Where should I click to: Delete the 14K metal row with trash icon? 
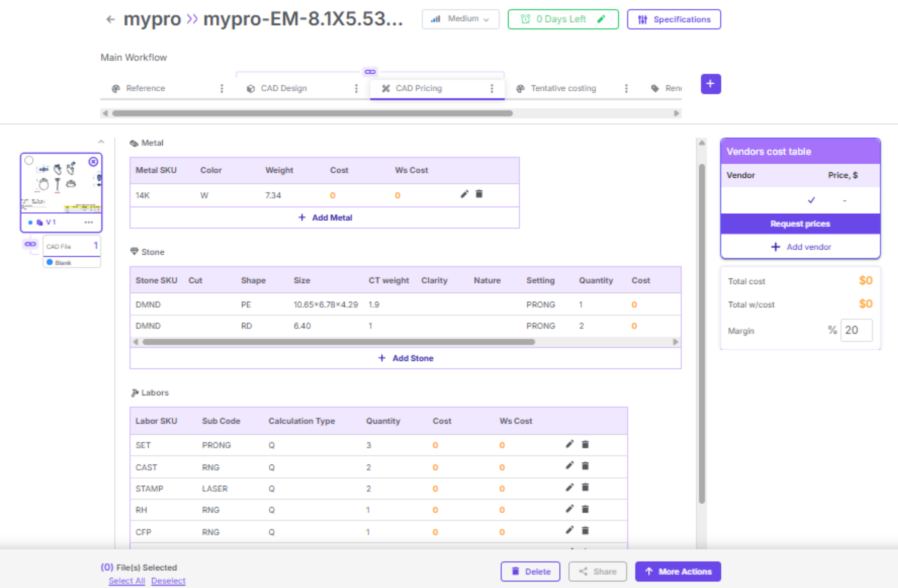click(x=479, y=194)
